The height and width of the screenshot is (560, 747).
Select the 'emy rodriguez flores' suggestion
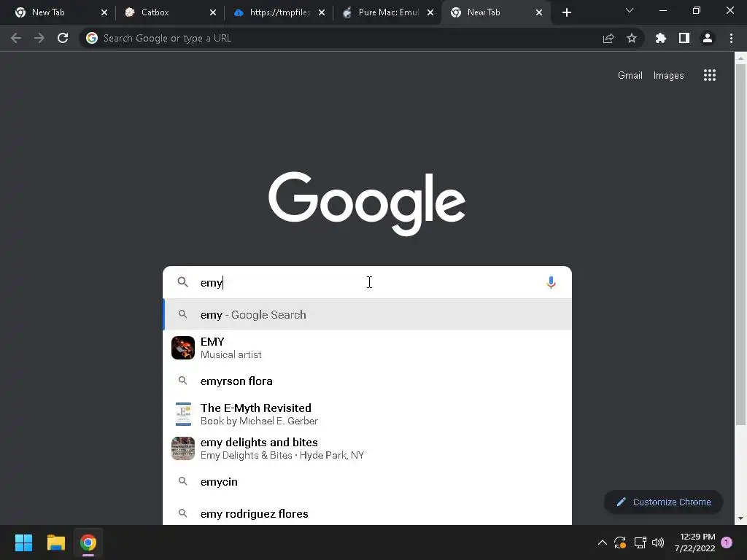click(367, 513)
